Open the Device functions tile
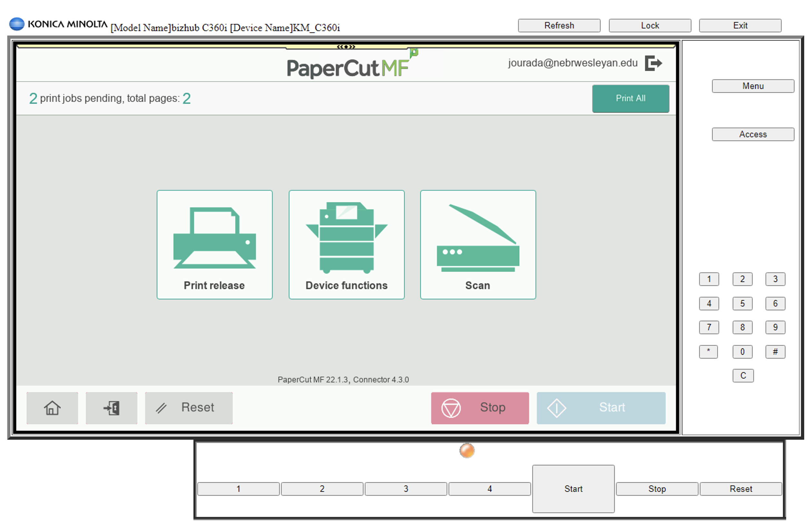 (346, 244)
